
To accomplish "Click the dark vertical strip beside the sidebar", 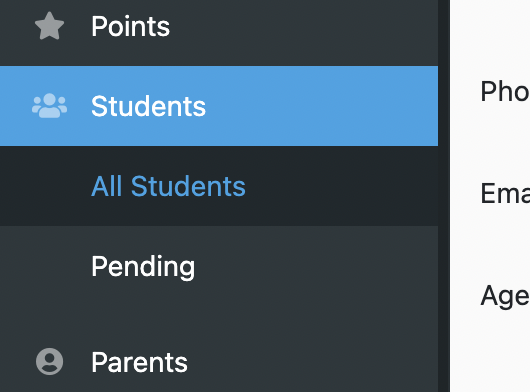I will tap(444, 196).
